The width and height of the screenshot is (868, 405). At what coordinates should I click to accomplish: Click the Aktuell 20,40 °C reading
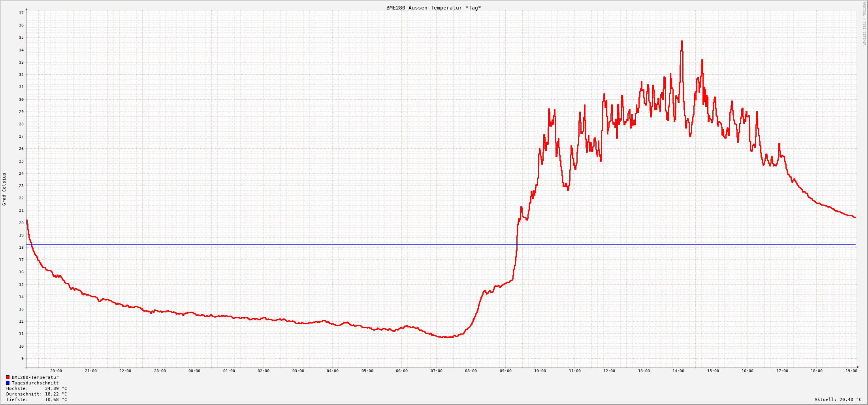(838, 399)
